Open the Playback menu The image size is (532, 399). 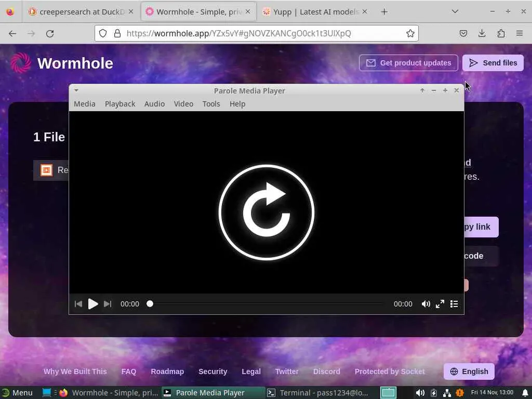[x=120, y=104]
